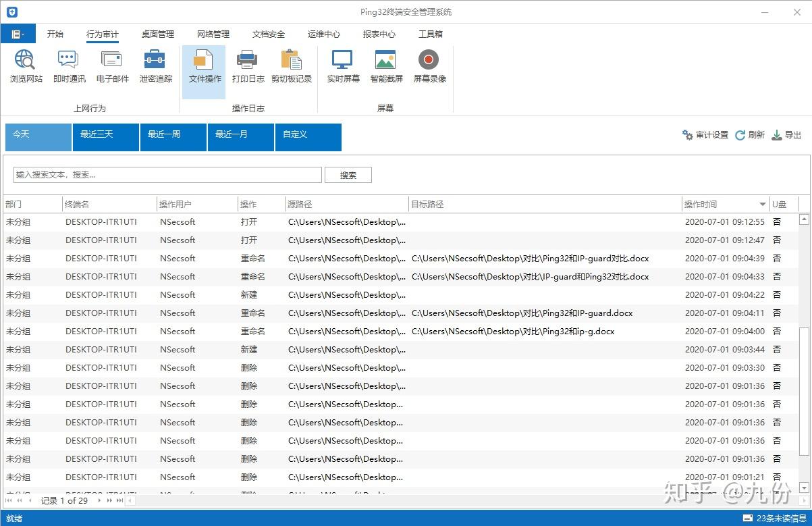Open the 浏览网站 browsing audit tool
812x526 pixels.
coord(26,68)
